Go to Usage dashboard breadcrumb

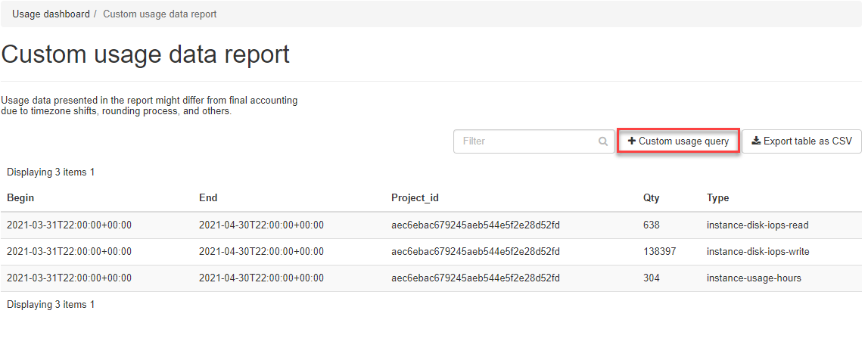click(51, 14)
